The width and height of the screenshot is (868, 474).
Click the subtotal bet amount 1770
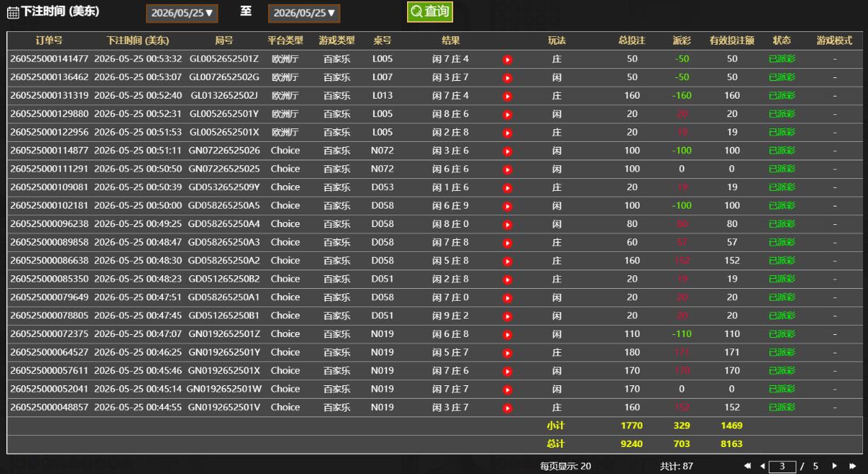point(631,426)
